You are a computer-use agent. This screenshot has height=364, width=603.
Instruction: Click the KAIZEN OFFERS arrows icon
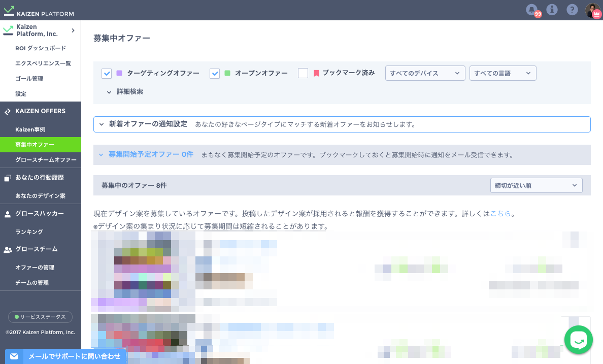click(8, 112)
